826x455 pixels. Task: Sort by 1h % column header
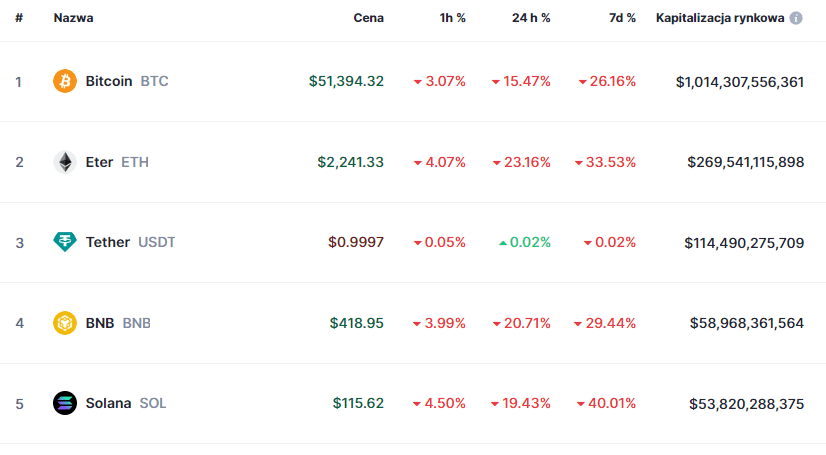pyautogui.click(x=452, y=18)
